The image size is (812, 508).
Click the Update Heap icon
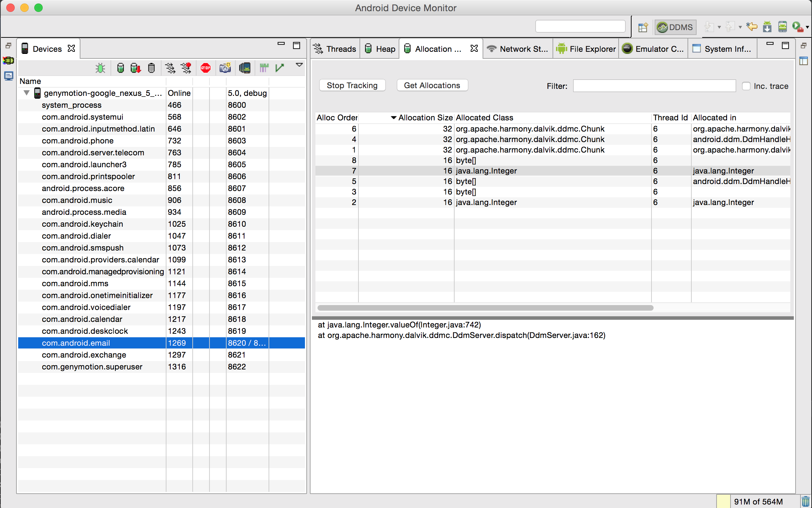coord(120,68)
